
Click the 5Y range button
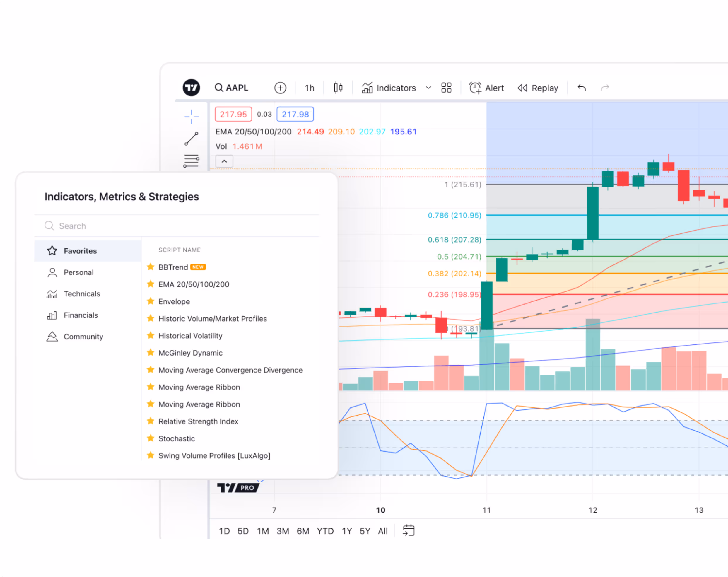coord(365,531)
